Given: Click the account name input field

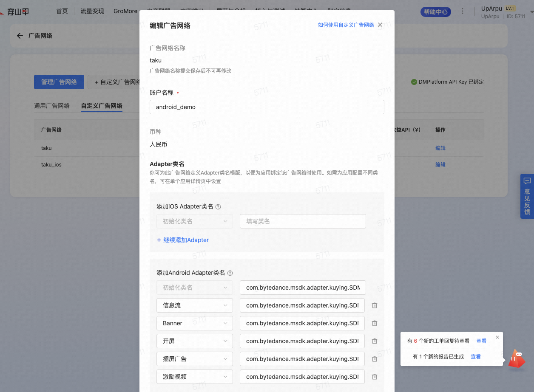Looking at the screenshot, I should tap(267, 107).
